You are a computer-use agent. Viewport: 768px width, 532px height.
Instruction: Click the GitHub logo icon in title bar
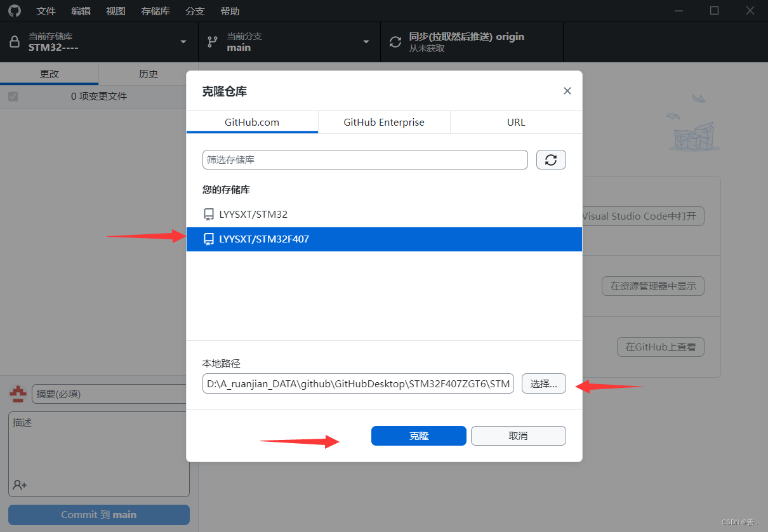15,11
